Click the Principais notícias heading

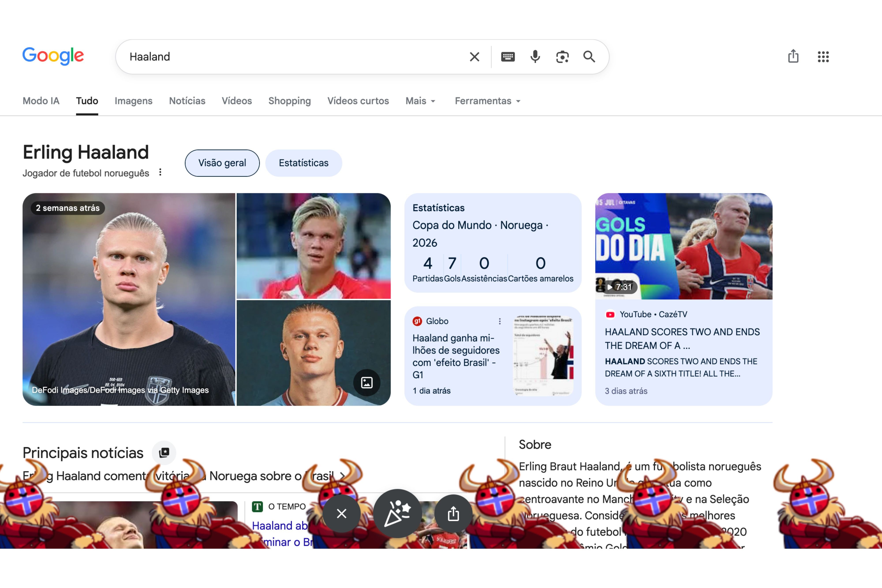point(83,453)
